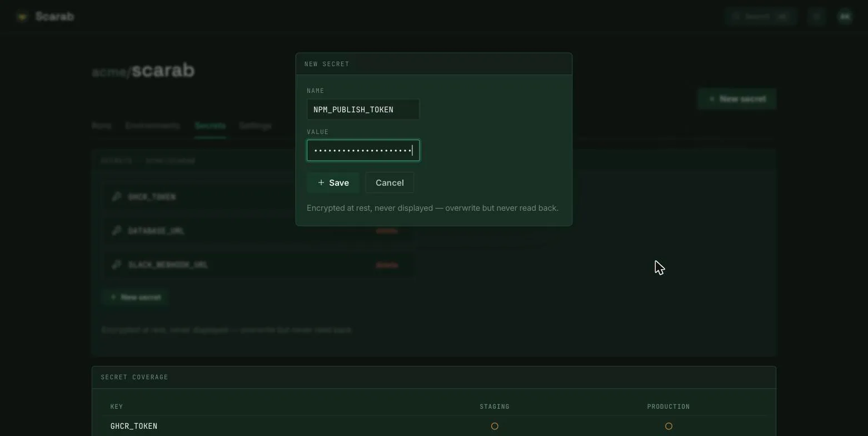Click the PRODUCTION column header
This screenshot has width=868, height=436.
click(669, 407)
